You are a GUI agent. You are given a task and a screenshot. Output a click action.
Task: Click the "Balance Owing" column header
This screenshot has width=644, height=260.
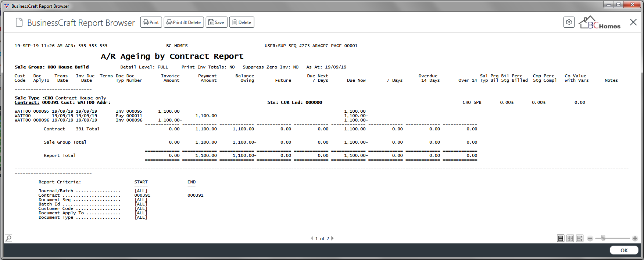coord(245,78)
